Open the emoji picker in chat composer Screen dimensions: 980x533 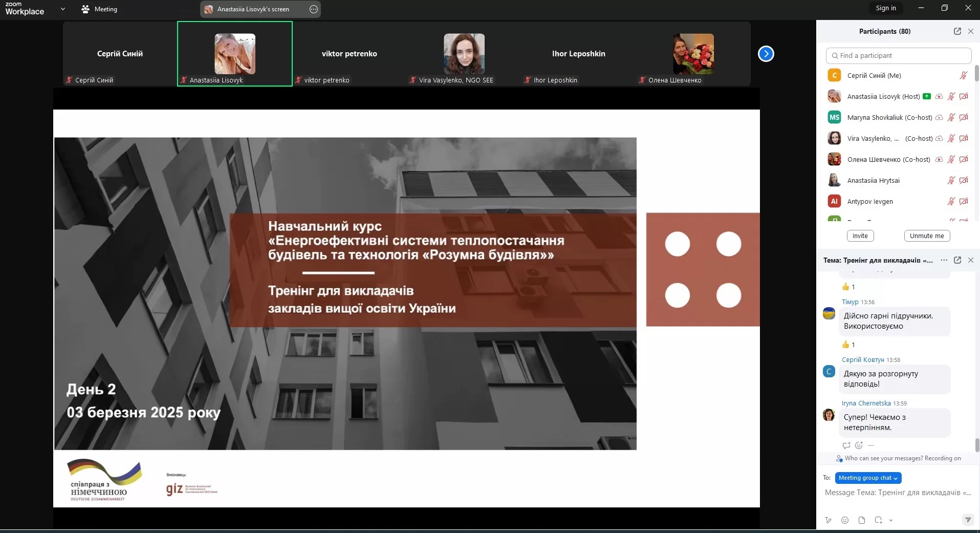(845, 520)
